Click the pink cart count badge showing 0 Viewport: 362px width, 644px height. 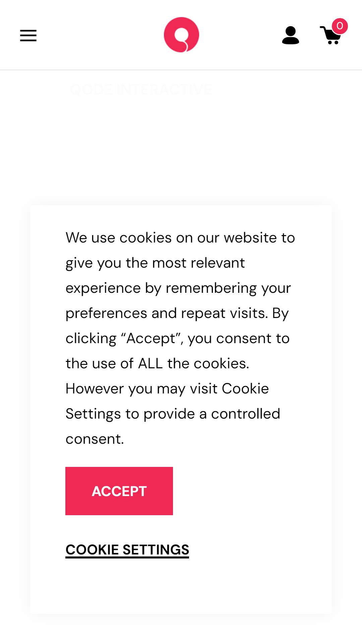[x=340, y=26]
